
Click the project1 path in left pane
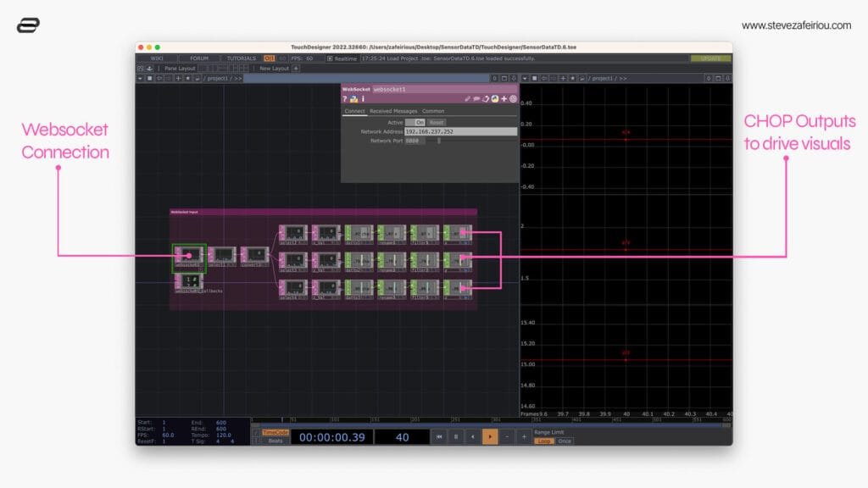pyautogui.click(x=218, y=79)
